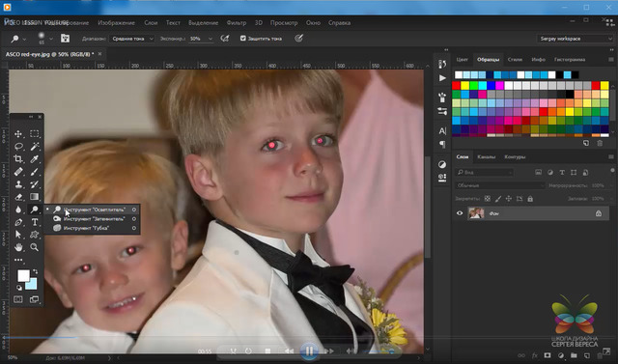Select the Clone Stamp tool
The image size is (618, 364).
pos(18,184)
